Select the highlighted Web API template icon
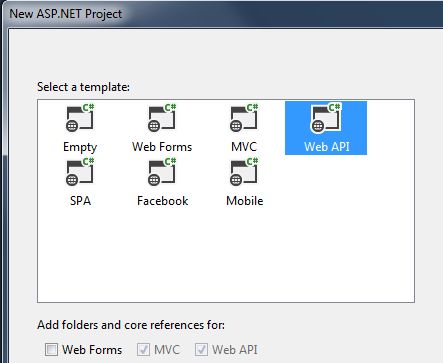This screenshot has width=443, height=363. tap(326, 118)
